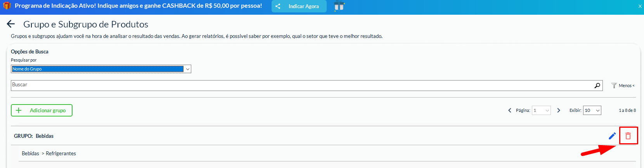644x168 pixels.
Task: Go to previous page with left chevron
Action: 510,110
